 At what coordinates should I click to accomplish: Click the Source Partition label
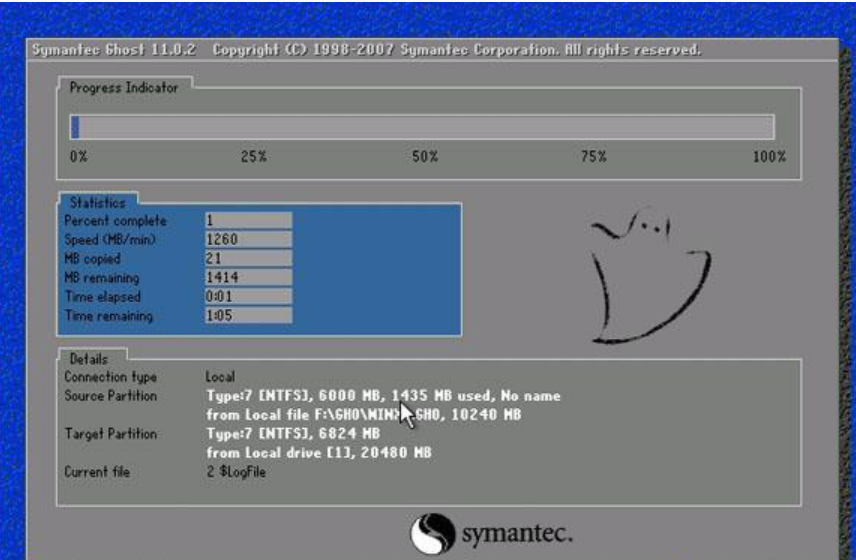coord(110,396)
